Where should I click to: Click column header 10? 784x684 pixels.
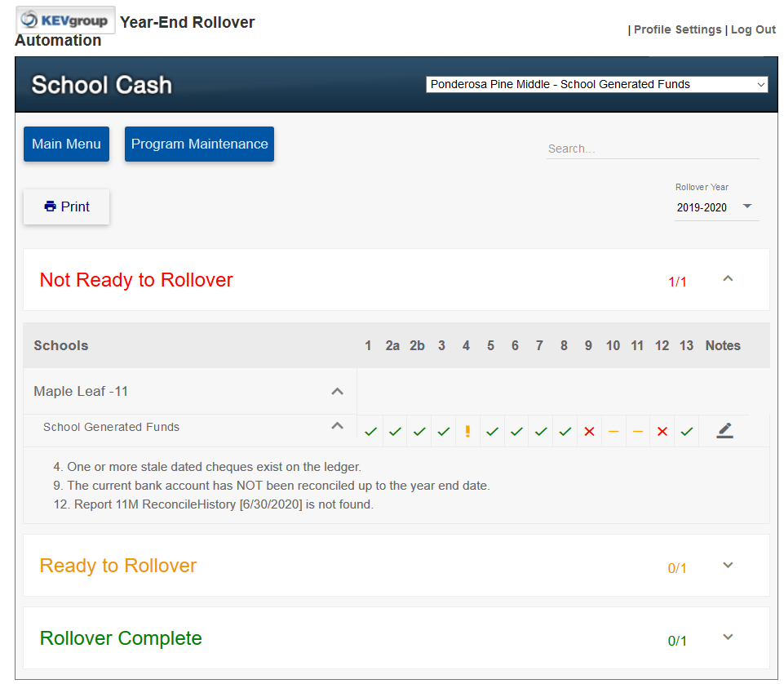(x=613, y=346)
